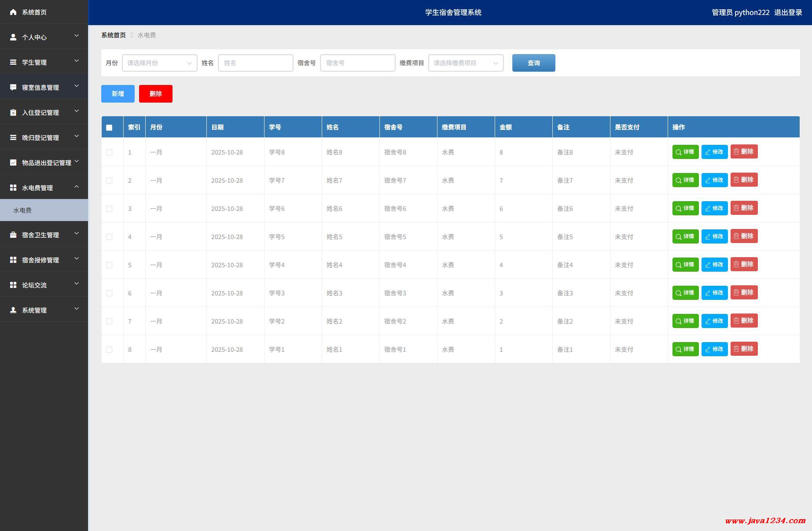Toggle the select-all checkbox in table header
The height and width of the screenshot is (531, 812).
109,128
